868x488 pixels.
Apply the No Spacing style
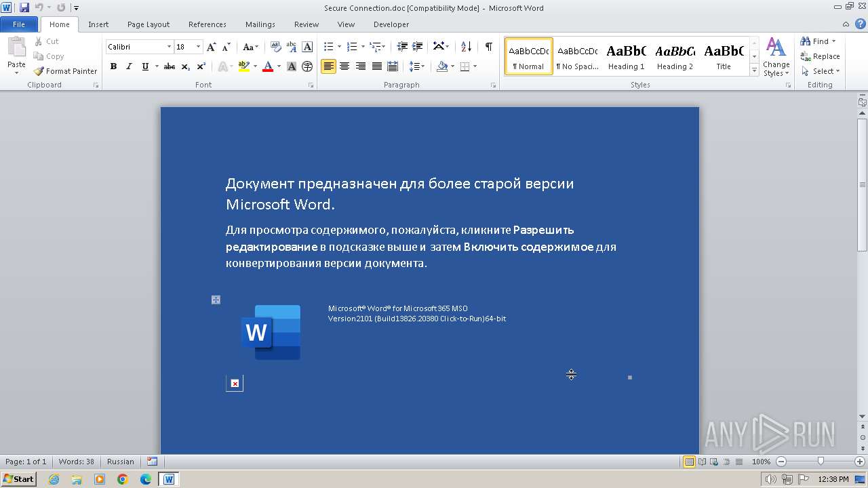pos(577,56)
